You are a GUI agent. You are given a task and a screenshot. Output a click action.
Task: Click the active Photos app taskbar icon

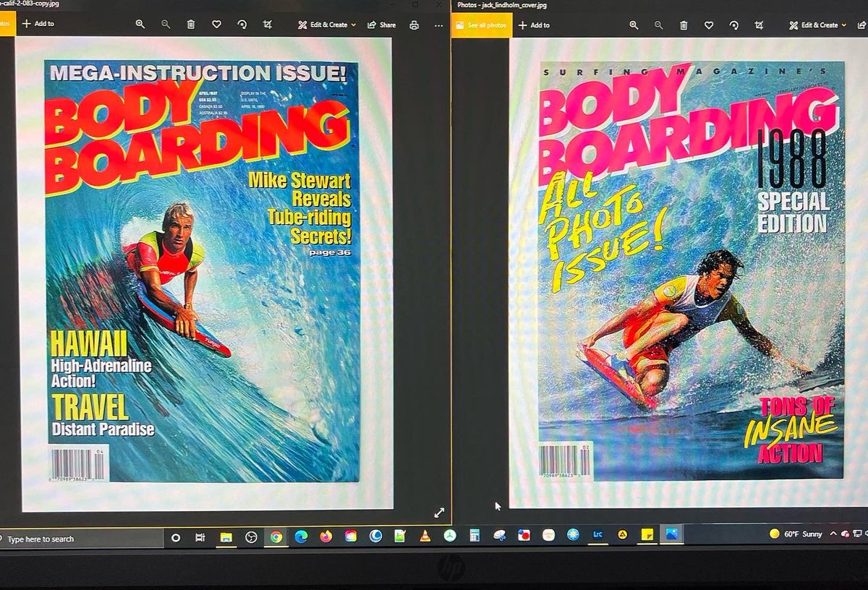[x=672, y=534]
